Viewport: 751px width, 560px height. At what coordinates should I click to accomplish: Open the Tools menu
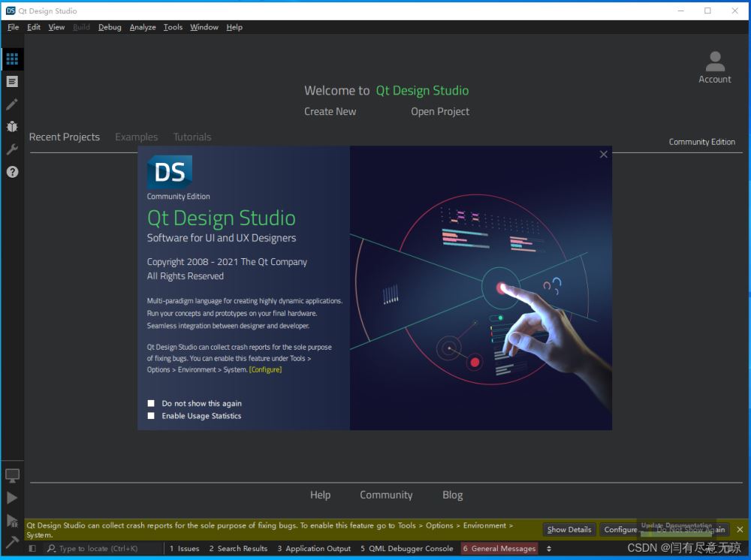(173, 27)
